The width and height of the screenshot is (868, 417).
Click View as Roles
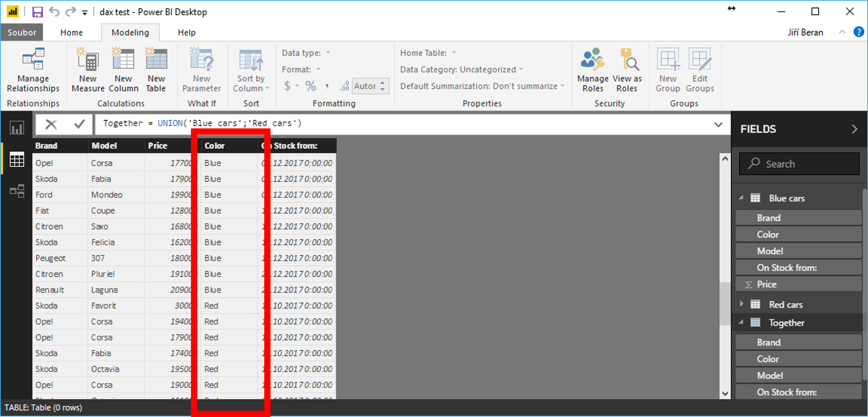(x=627, y=70)
